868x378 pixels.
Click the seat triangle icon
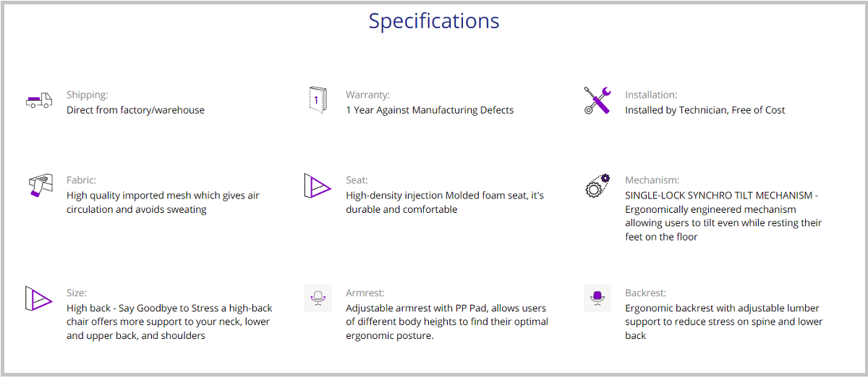point(317,186)
